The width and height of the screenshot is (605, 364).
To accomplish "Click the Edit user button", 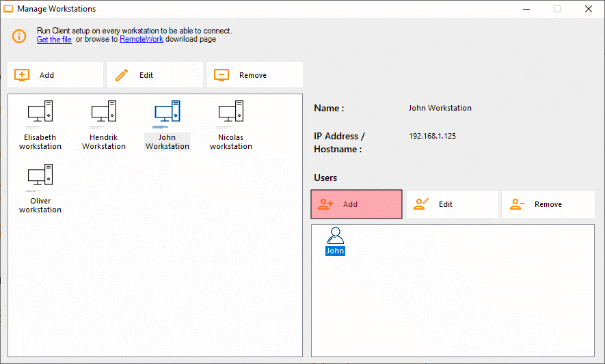I will click(452, 204).
